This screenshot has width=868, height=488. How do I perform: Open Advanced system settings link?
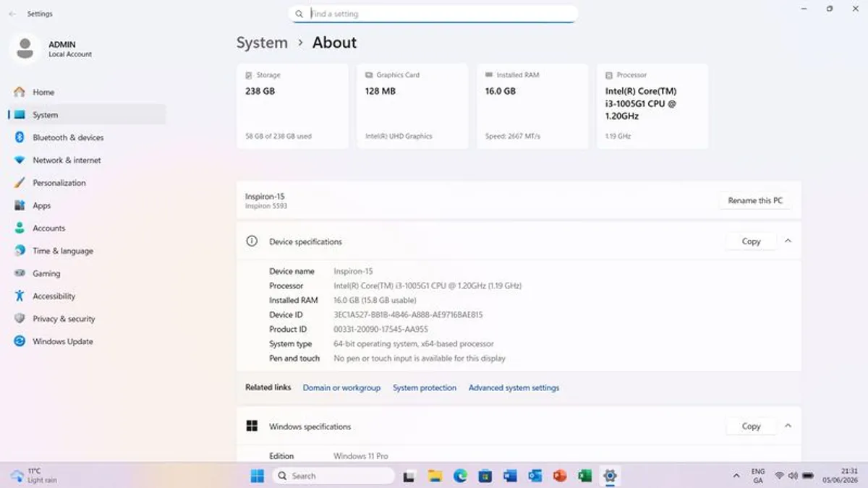(514, 388)
